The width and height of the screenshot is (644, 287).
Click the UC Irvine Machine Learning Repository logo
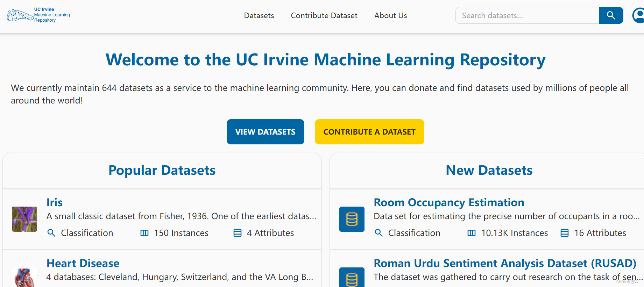pos(38,15)
